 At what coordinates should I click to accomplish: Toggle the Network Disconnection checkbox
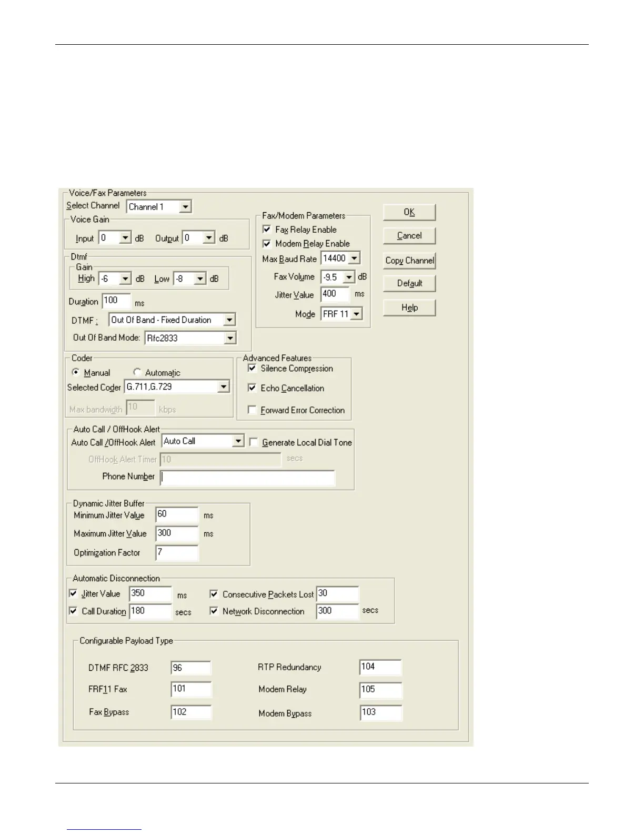(x=214, y=611)
